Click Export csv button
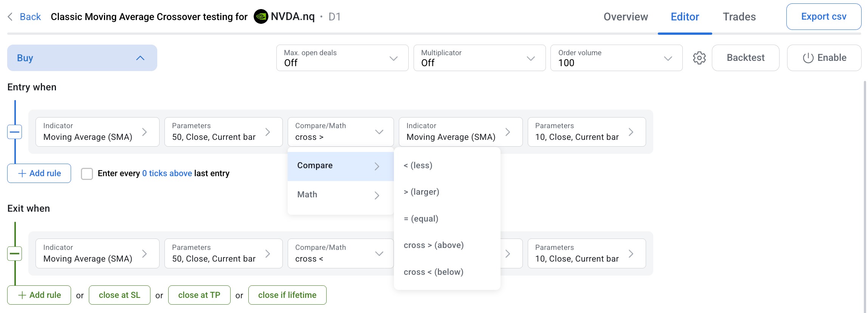The height and width of the screenshot is (313, 868). point(823,17)
